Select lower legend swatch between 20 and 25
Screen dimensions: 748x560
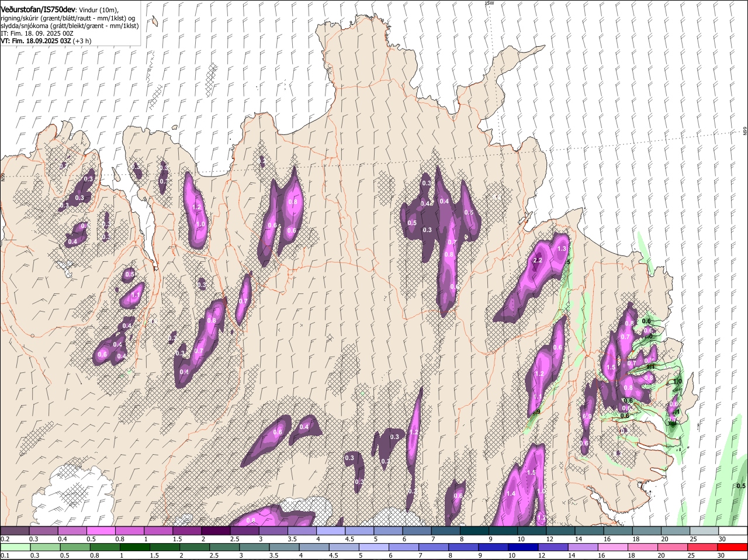click(x=674, y=547)
